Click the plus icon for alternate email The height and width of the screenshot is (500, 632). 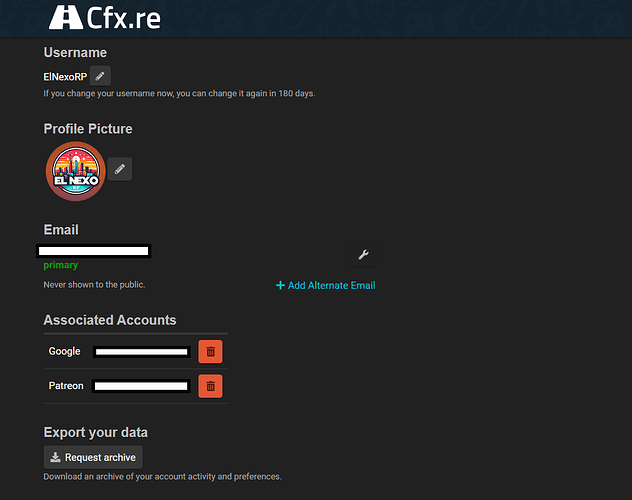[280, 285]
